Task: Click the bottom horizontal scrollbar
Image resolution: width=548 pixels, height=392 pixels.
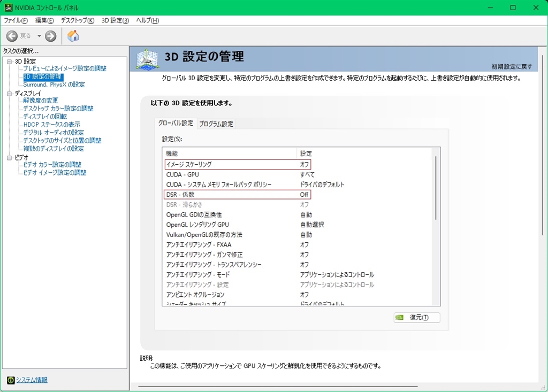Action: 278,387
